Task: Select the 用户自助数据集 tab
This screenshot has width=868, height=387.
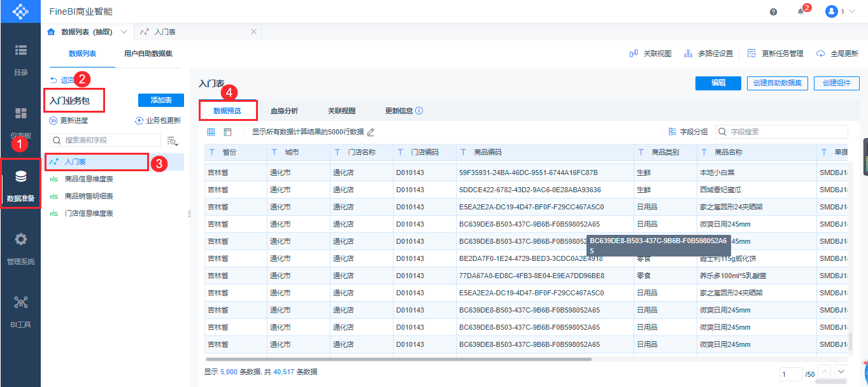Action: [148, 54]
